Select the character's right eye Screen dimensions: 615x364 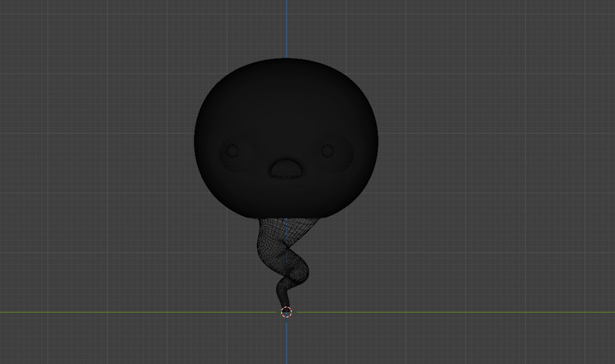point(232,151)
